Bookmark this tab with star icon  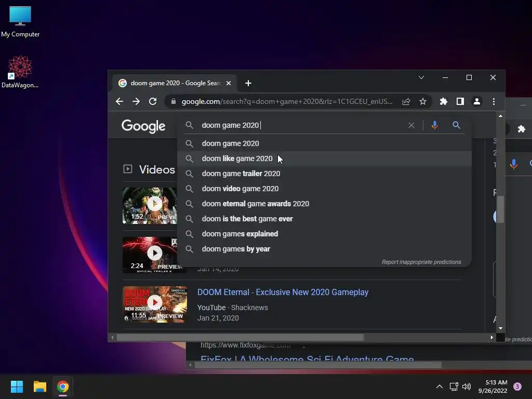(x=423, y=101)
